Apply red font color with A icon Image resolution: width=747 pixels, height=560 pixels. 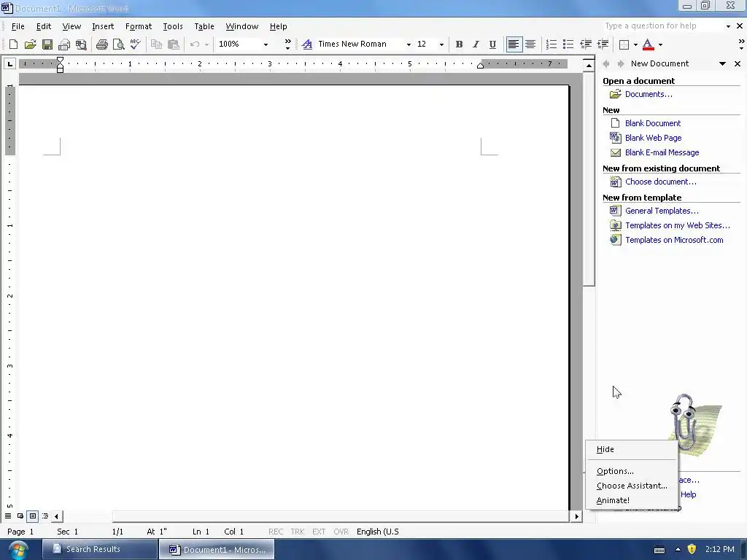(x=648, y=44)
